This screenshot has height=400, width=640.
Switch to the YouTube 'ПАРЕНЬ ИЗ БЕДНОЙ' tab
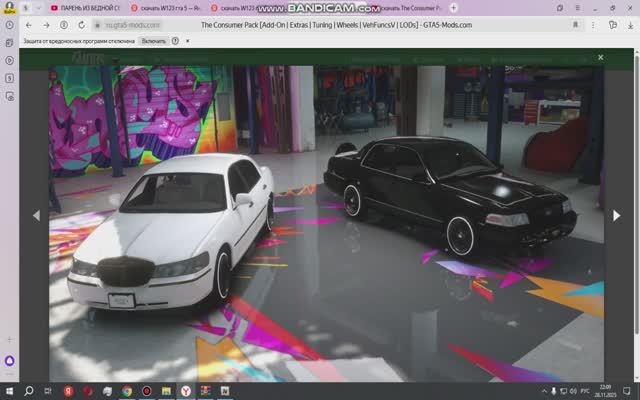[86, 8]
